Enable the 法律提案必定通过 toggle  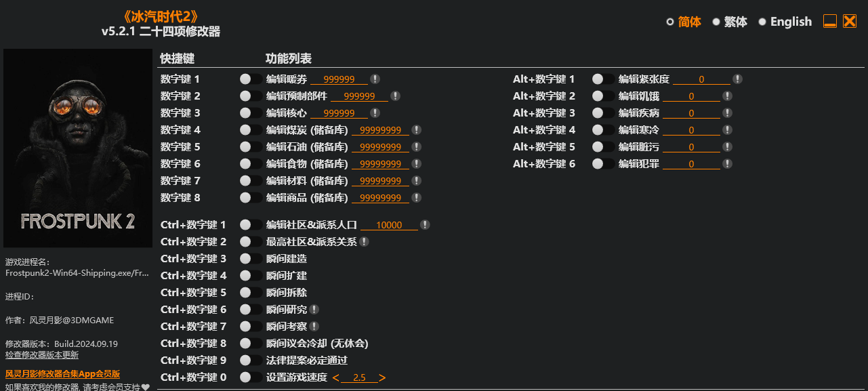(251, 361)
